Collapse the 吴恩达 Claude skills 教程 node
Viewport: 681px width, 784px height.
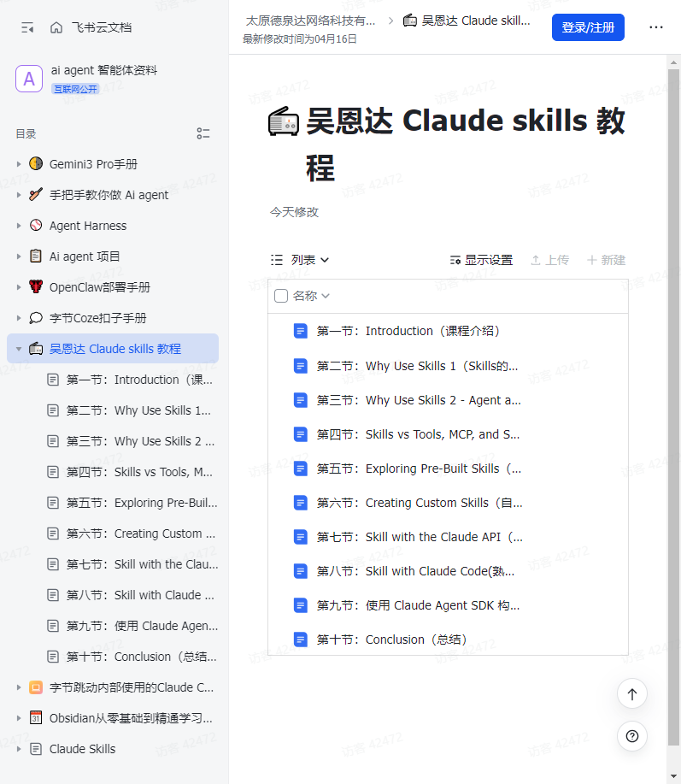[x=19, y=349]
